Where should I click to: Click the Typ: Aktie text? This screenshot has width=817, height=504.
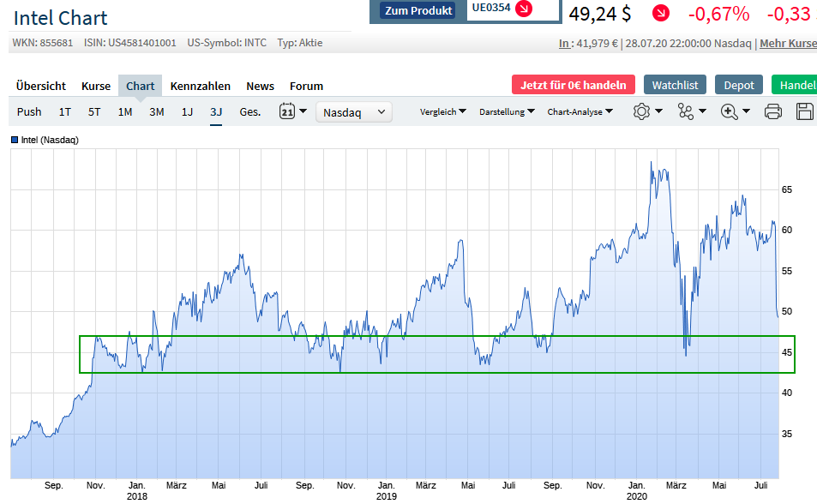coord(299,43)
